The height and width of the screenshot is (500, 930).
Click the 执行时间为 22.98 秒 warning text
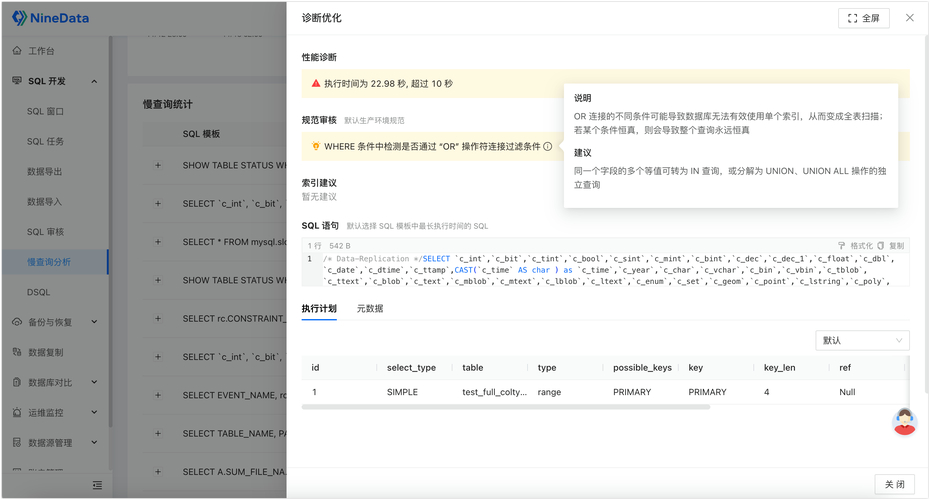pyautogui.click(x=388, y=84)
